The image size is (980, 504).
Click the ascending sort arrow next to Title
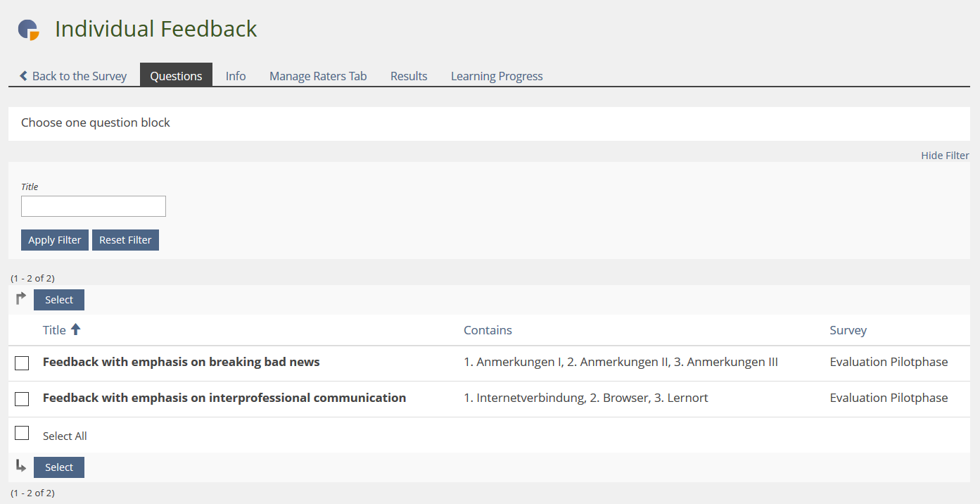[x=76, y=329]
